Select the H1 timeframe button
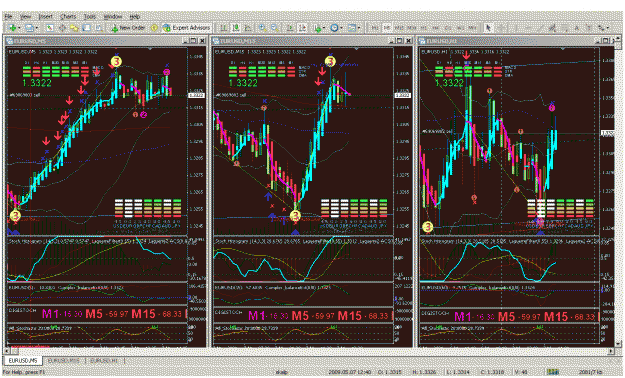The height and width of the screenshot is (378, 625). (x=423, y=28)
